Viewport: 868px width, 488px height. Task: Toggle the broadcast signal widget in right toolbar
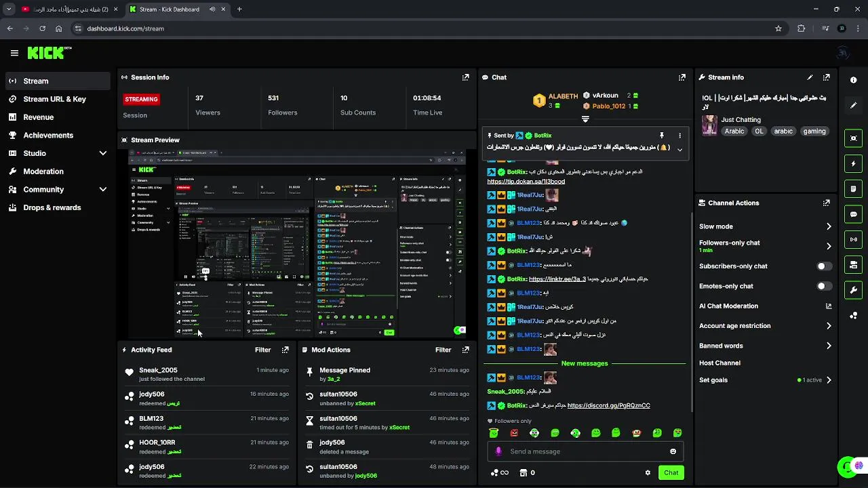point(853,239)
